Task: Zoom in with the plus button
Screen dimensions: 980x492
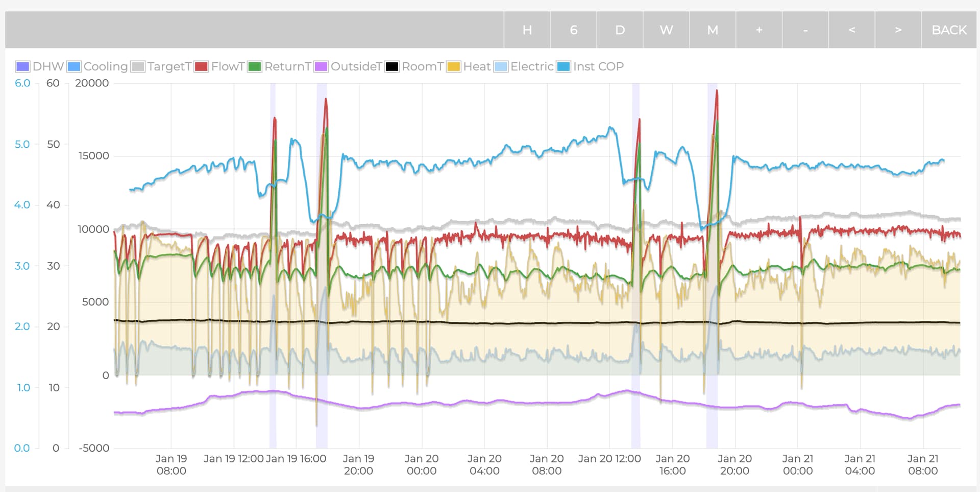Action: coord(758,30)
